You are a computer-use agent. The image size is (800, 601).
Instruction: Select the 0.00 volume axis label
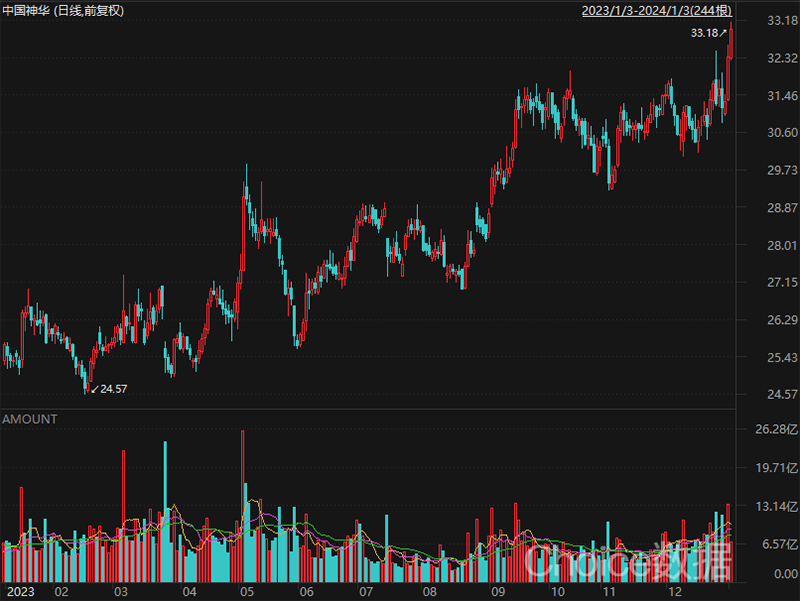(773, 575)
